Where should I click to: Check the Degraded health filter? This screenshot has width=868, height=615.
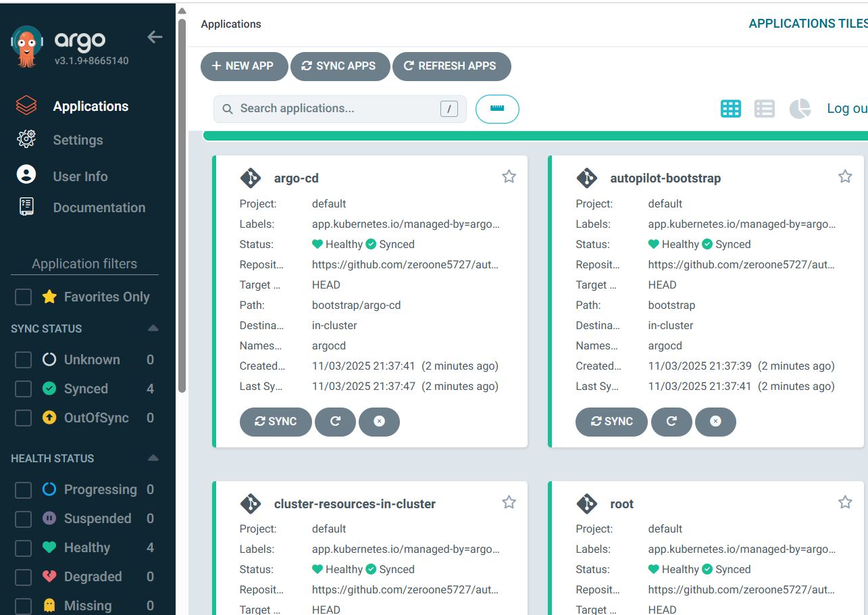[23, 576]
